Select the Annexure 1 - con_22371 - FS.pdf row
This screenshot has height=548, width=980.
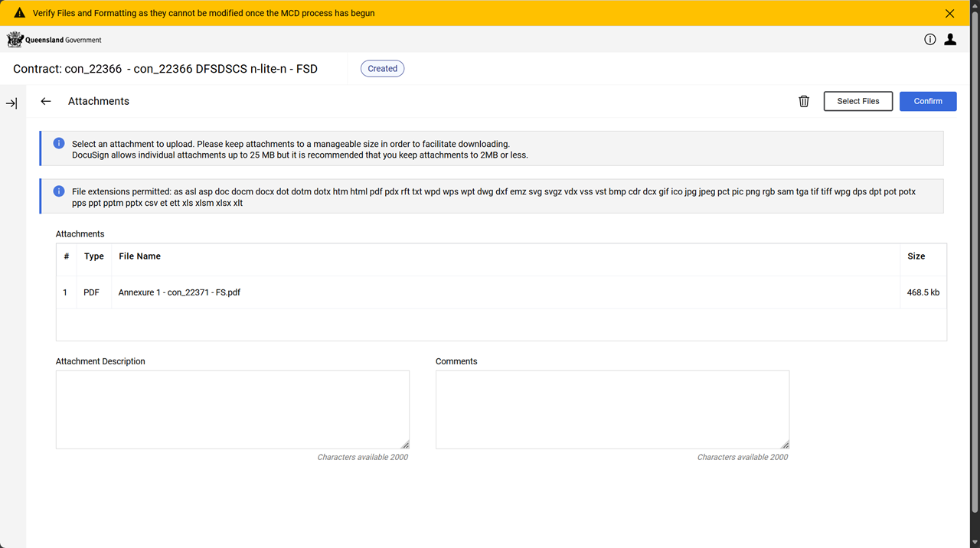coord(179,292)
